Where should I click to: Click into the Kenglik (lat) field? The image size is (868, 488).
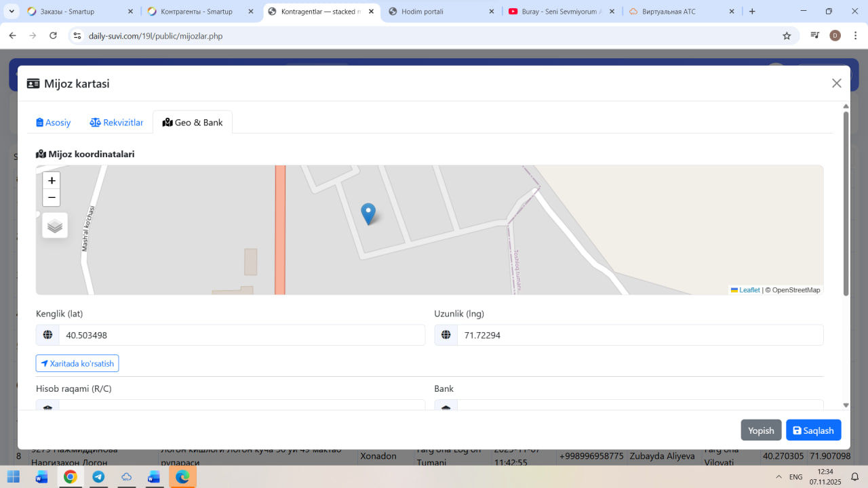tap(241, 335)
